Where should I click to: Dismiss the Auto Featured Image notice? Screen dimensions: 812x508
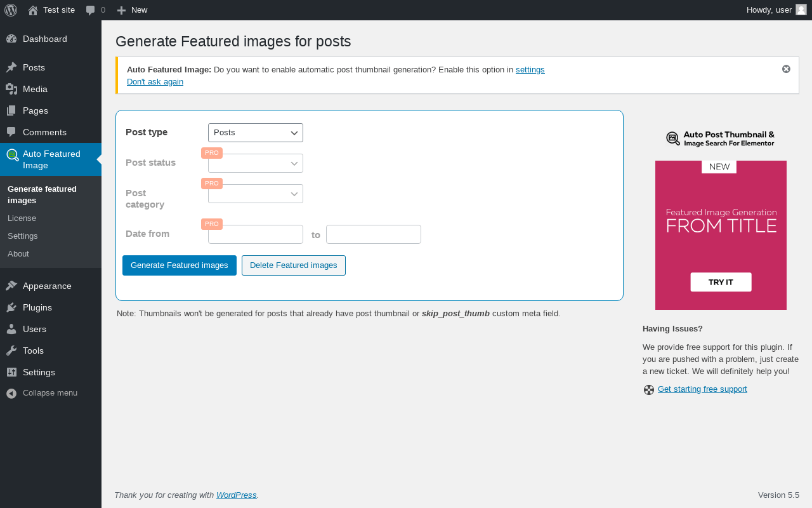pyautogui.click(x=786, y=69)
